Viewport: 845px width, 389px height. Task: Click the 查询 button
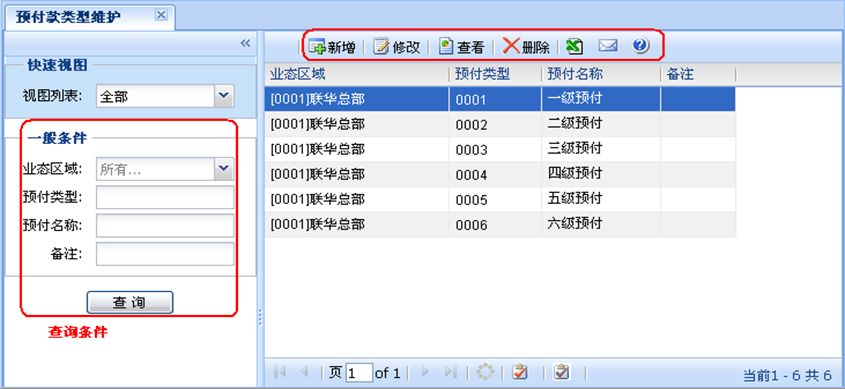click(x=130, y=302)
